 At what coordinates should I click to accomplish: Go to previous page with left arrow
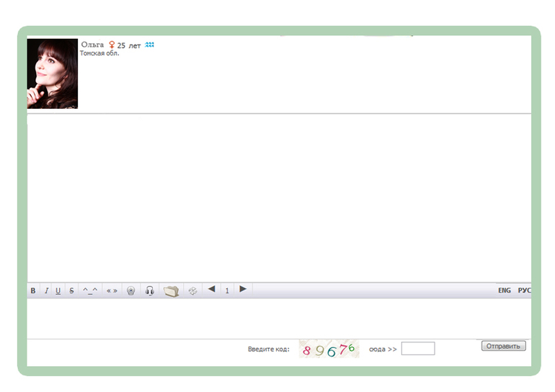tap(212, 290)
